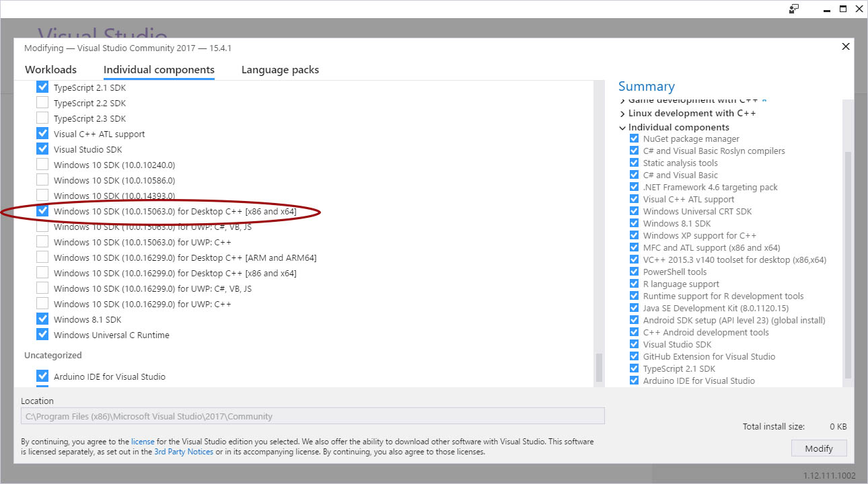Close the Modifying Visual Studio Community dialog
868x484 pixels.
tap(846, 46)
